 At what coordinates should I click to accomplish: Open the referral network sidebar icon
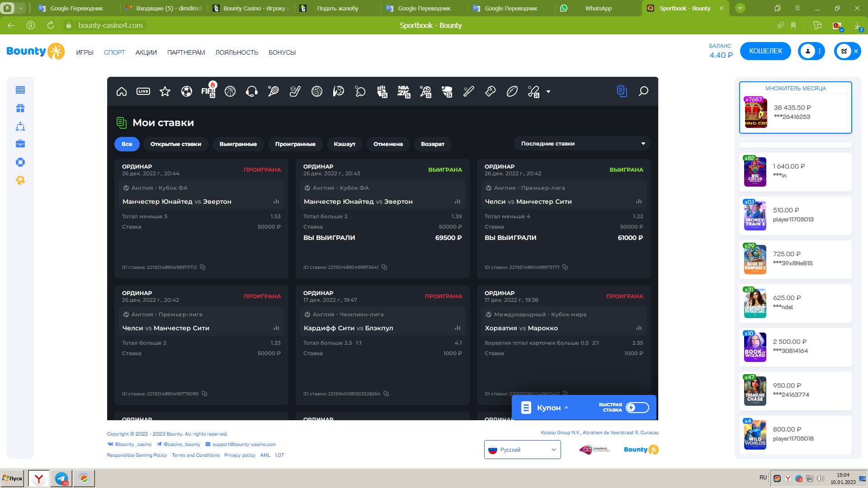pos(20,126)
